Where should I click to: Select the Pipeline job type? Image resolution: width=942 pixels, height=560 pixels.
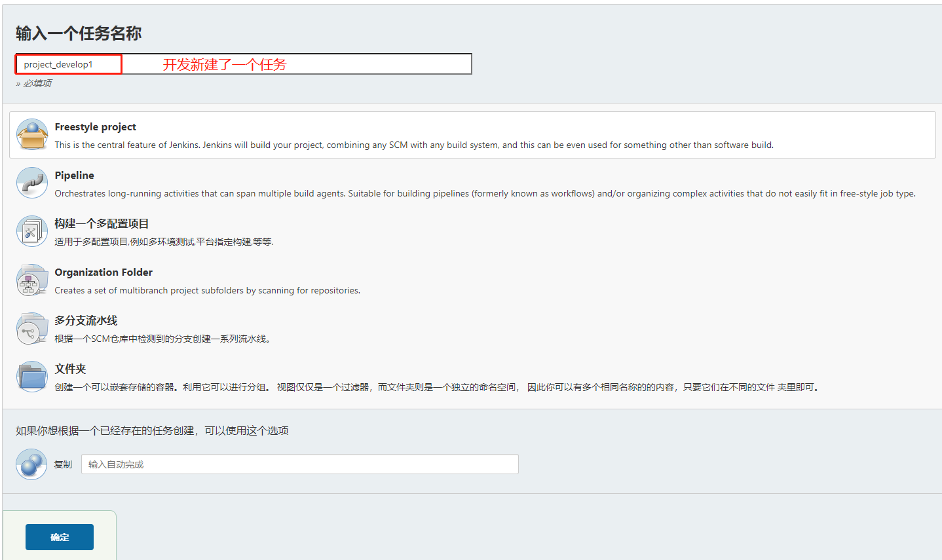tap(74, 175)
